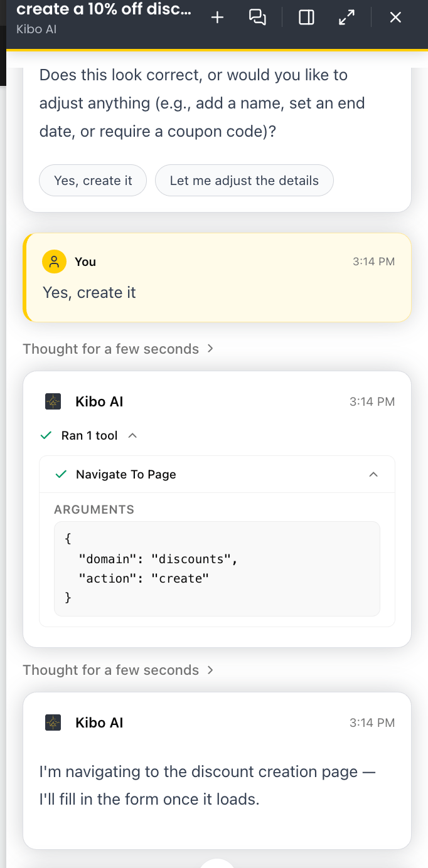Click the 'Yes, create it' suggestion button

pos(93,181)
